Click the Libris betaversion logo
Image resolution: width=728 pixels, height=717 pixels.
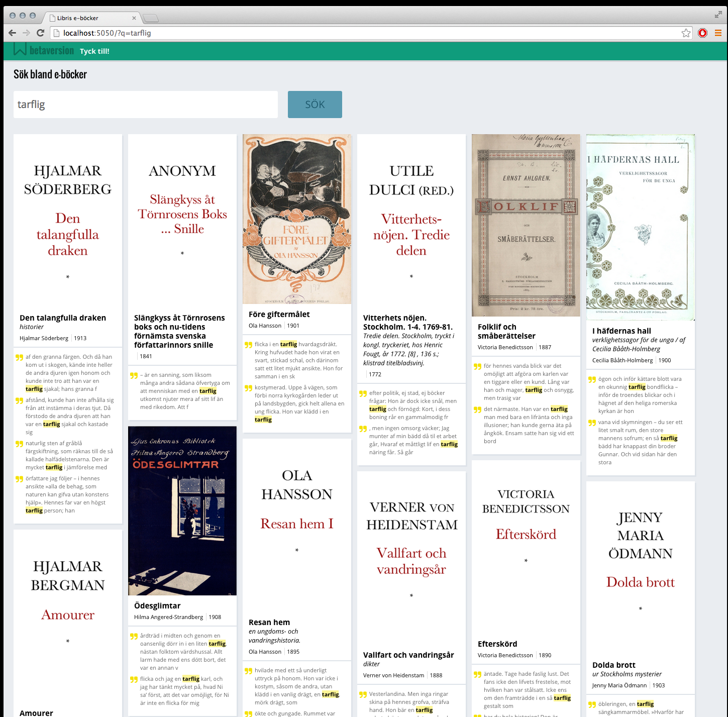pos(44,50)
